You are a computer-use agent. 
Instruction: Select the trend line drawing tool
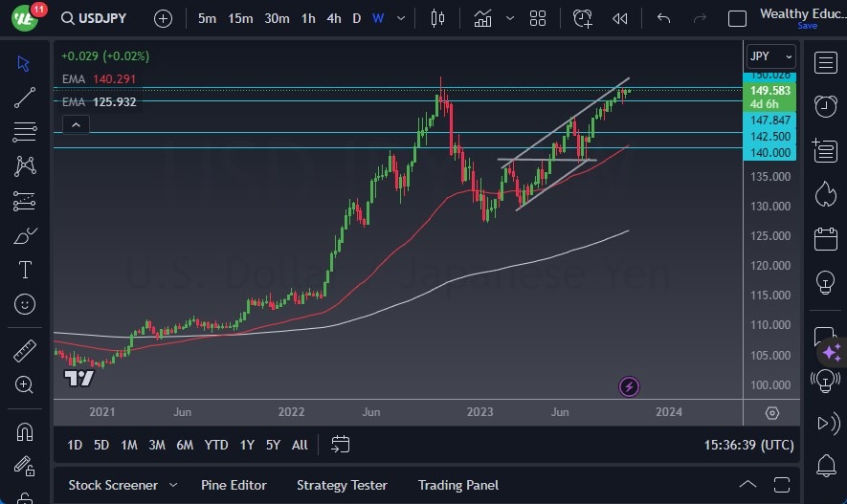pos(26,97)
